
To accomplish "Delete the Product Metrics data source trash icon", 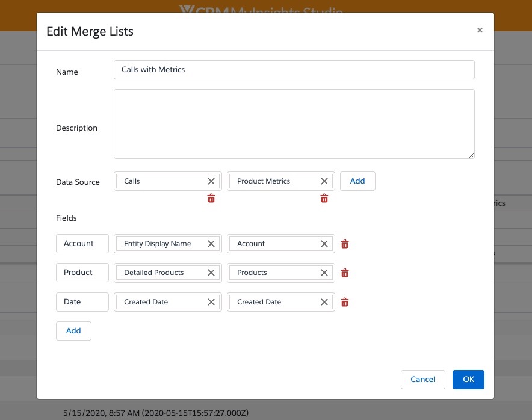I will (324, 198).
